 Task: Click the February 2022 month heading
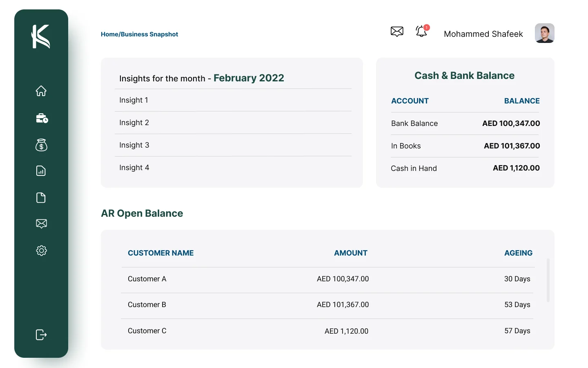pyautogui.click(x=249, y=78)
